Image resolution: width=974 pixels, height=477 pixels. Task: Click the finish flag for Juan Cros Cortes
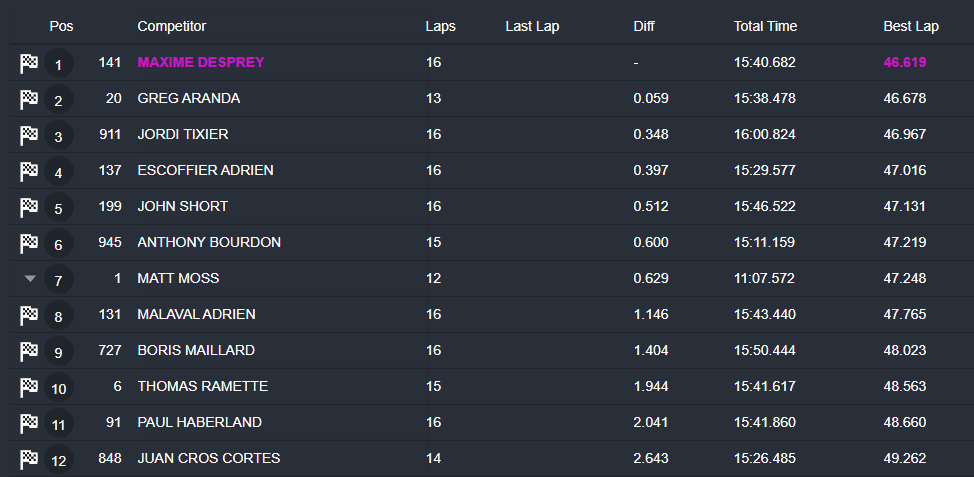tap(29, 459)
